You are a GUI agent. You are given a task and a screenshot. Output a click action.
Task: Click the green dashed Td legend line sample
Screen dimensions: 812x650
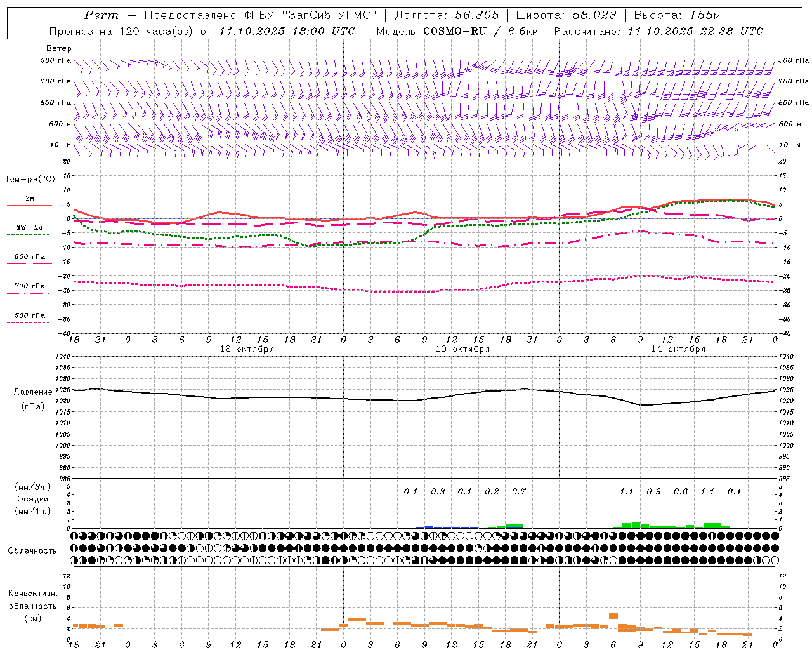(28, 235)
